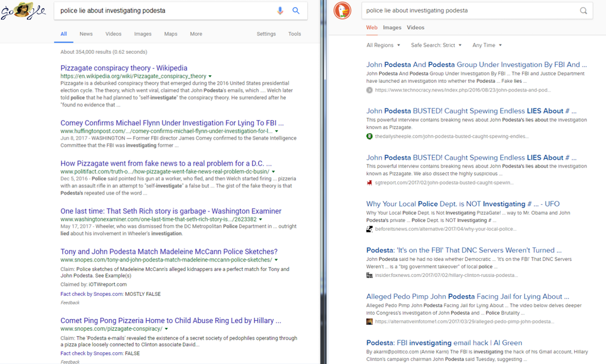606x364 pixels.
Task: Click the Google doodle logo
Action: [x=23, y=11]
